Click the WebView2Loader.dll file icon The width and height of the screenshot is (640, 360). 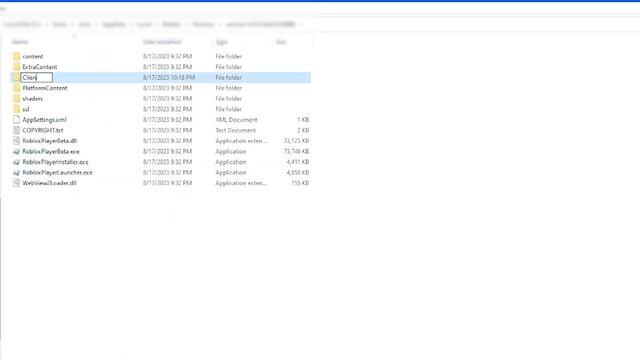pyautogui.click(x=16, y=183)
